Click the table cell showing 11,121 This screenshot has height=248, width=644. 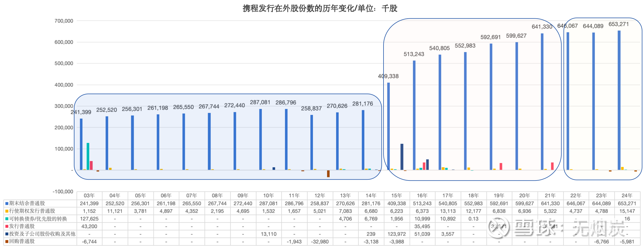tap(115, 211)
